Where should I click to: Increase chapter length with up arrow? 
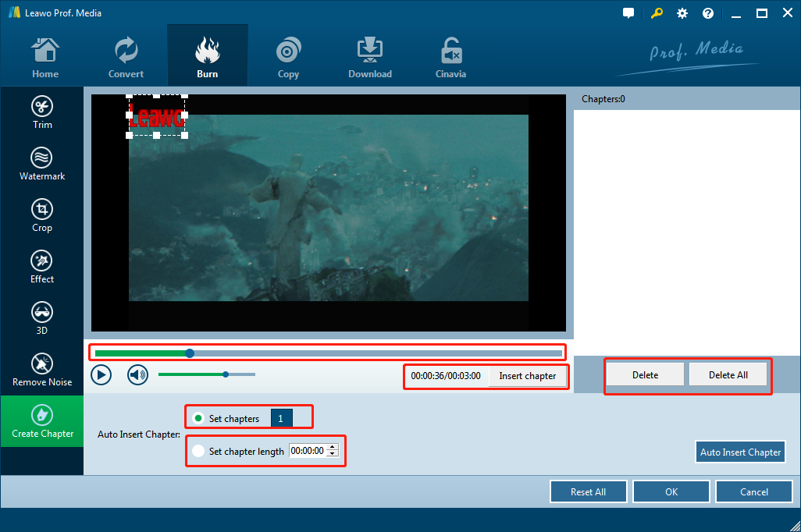(333, 447)
